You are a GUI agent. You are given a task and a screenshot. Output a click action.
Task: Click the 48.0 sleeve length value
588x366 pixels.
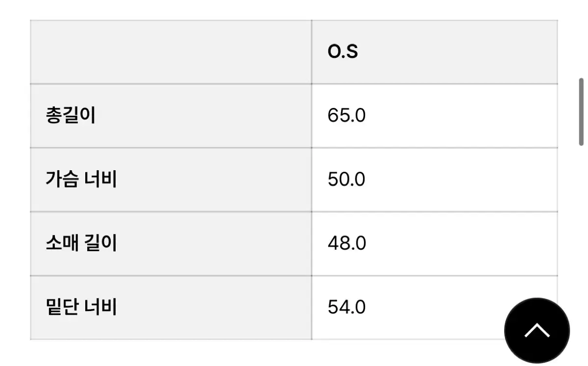(347, 243)
